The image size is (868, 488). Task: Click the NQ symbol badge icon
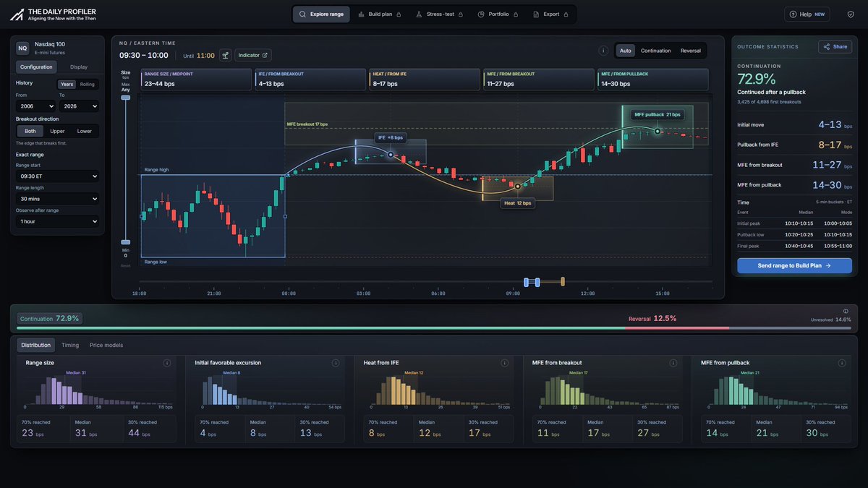pos(22,48)
